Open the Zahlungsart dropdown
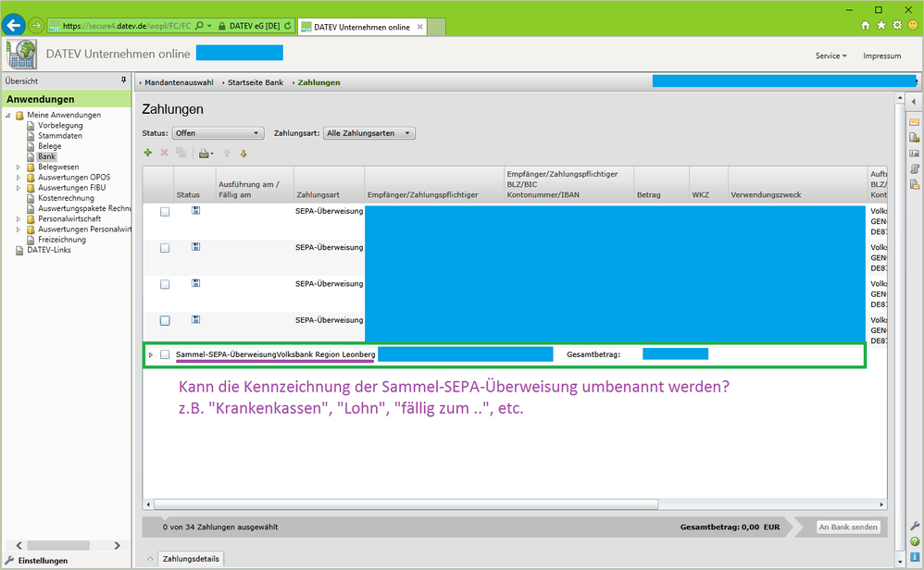The width and height of the screenshot is (924, 570). coord(368,133)
